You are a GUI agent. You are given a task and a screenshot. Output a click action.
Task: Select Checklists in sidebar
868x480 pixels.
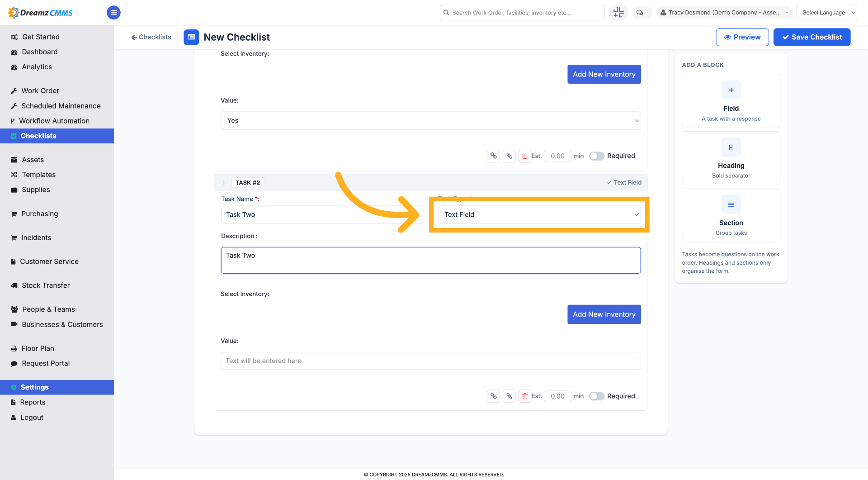57,136
